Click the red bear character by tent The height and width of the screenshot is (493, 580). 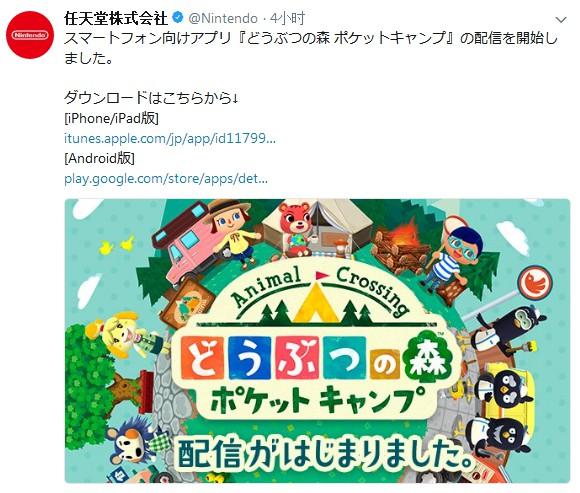[x=294, y=229]
